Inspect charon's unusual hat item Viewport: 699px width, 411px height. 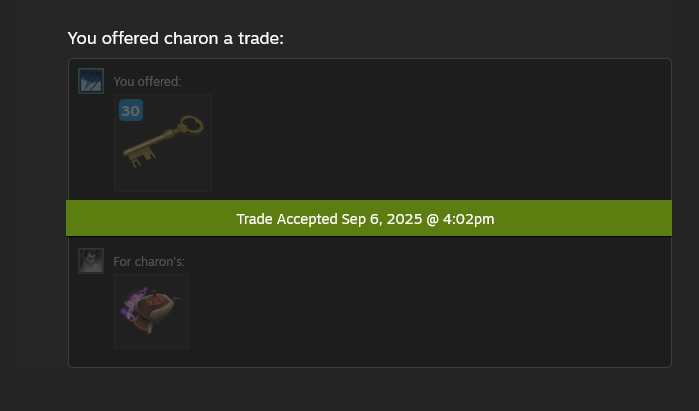pyautogui.click(x=152, y=311)
